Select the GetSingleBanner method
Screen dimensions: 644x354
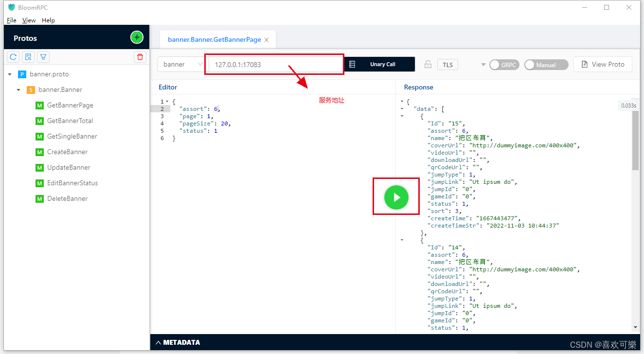(72, 137)
